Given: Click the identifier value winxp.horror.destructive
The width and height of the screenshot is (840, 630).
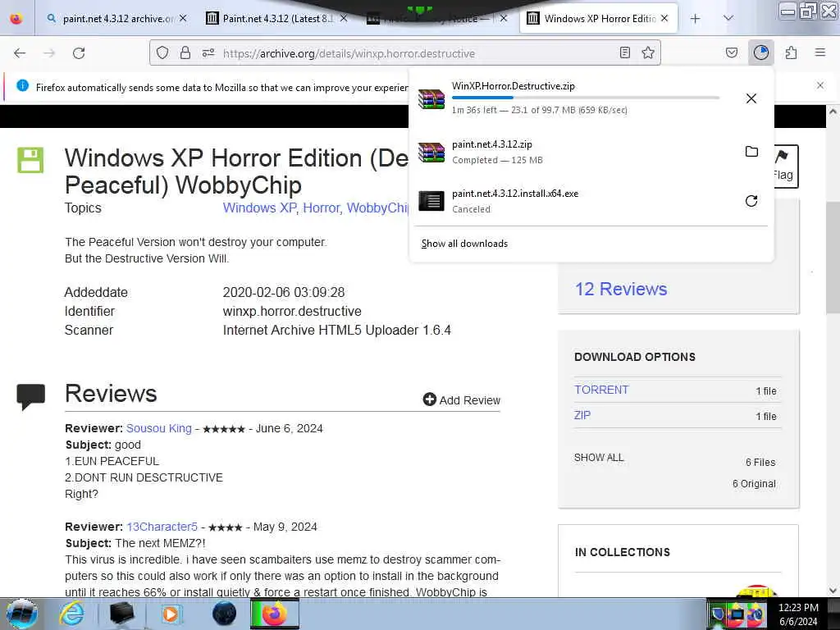Looking at the screenshot, I should (292, 311).
